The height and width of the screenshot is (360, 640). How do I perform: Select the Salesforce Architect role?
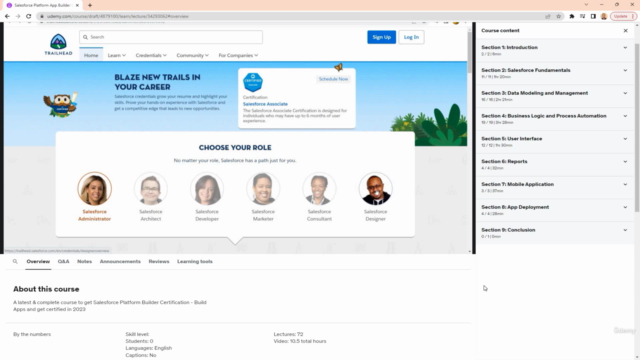151,197
